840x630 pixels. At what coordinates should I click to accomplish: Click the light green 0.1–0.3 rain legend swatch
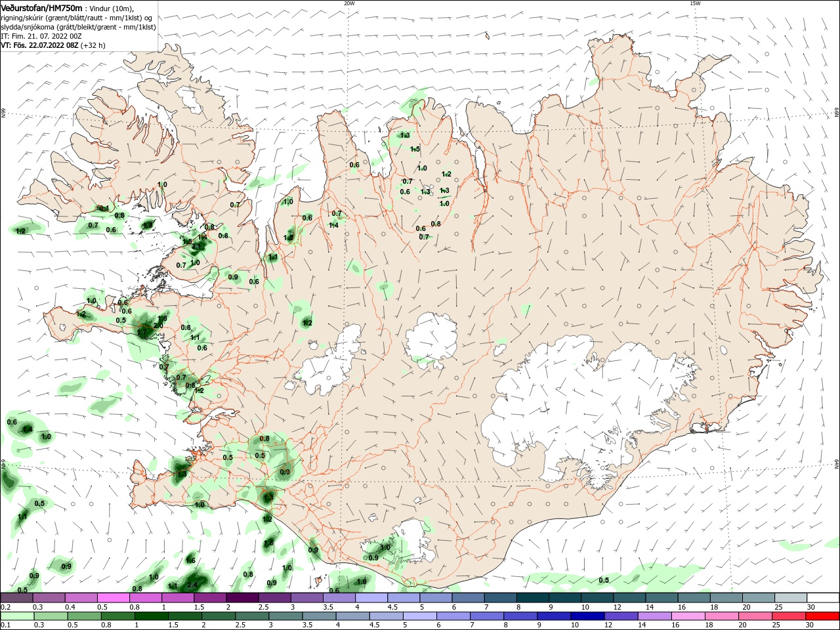(17, 616)
